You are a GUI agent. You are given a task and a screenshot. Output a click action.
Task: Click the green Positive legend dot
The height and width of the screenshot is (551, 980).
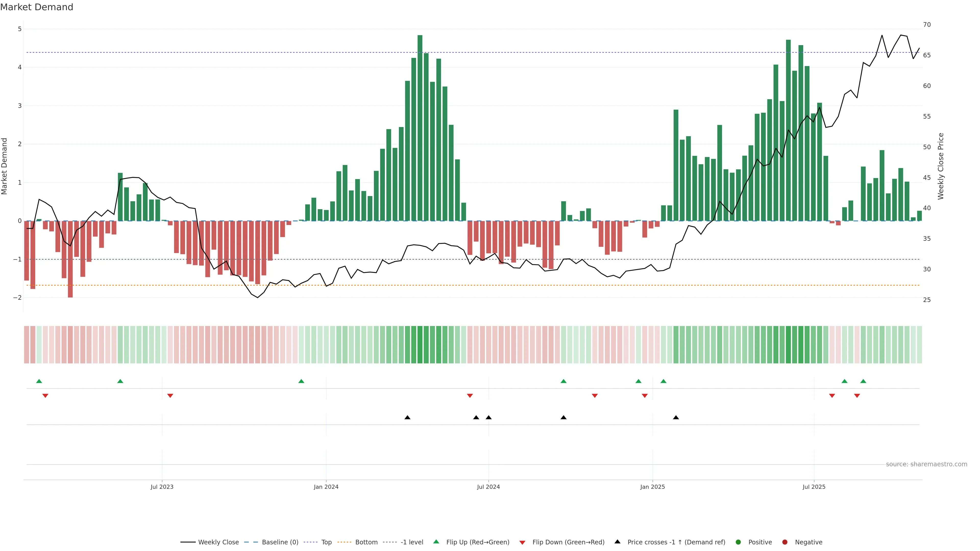coord(738,542)
